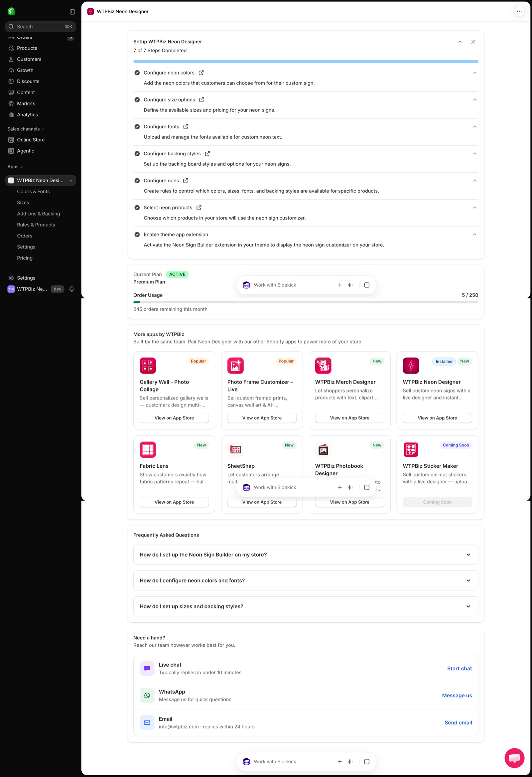Click the Live chat purple icon

[147, 668]
